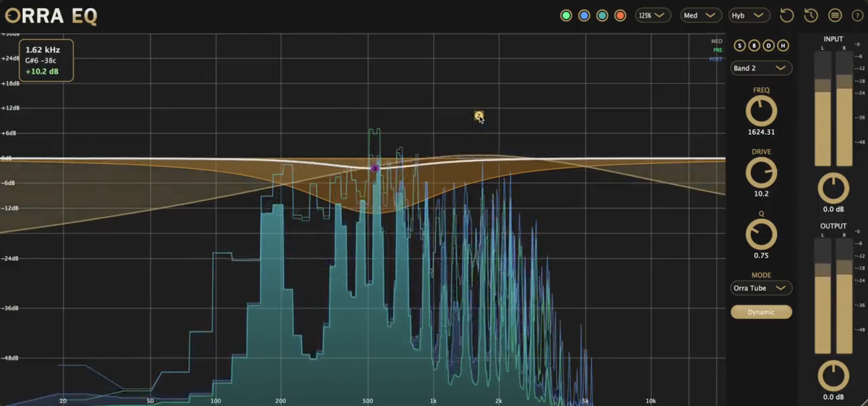The image size is (868, 406).
Task: Click the FREQ value 1624.31
Action: tap(761, 132)
